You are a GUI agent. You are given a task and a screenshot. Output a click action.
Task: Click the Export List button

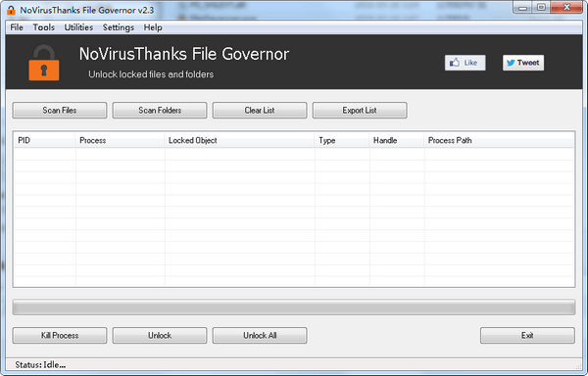click(x=360, y=110)
